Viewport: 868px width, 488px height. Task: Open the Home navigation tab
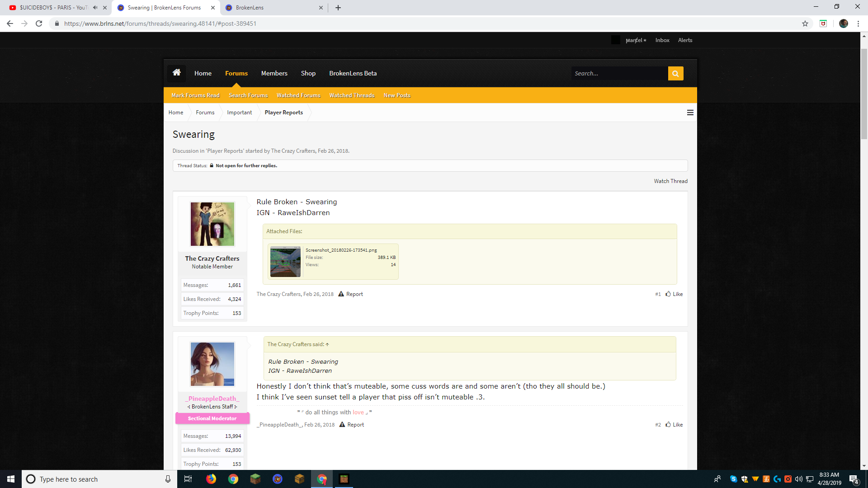pyautogui.click(x=203, y=73)
